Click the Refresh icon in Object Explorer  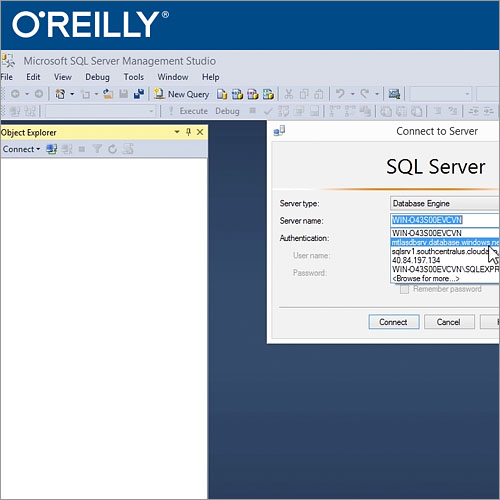[x=112, y=149]
